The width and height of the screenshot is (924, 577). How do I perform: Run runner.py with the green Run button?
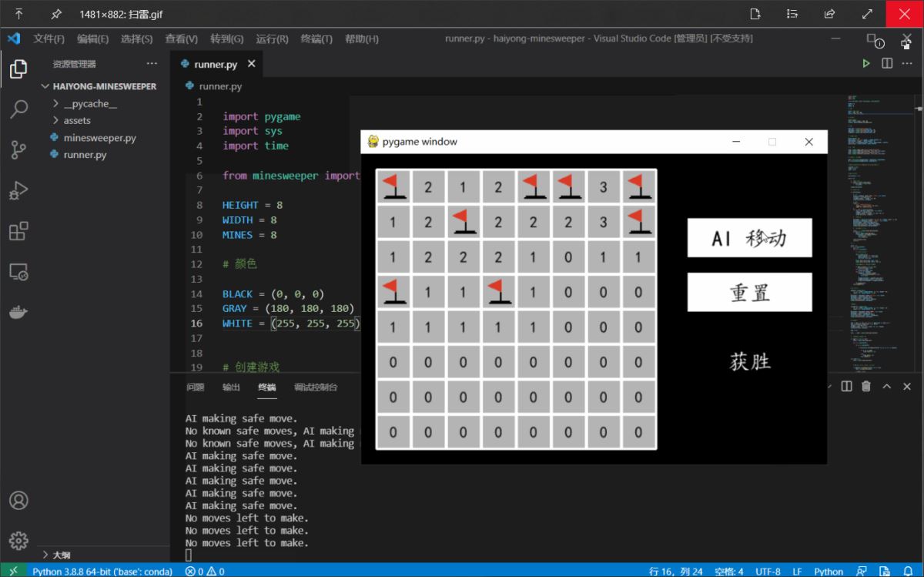865,63
